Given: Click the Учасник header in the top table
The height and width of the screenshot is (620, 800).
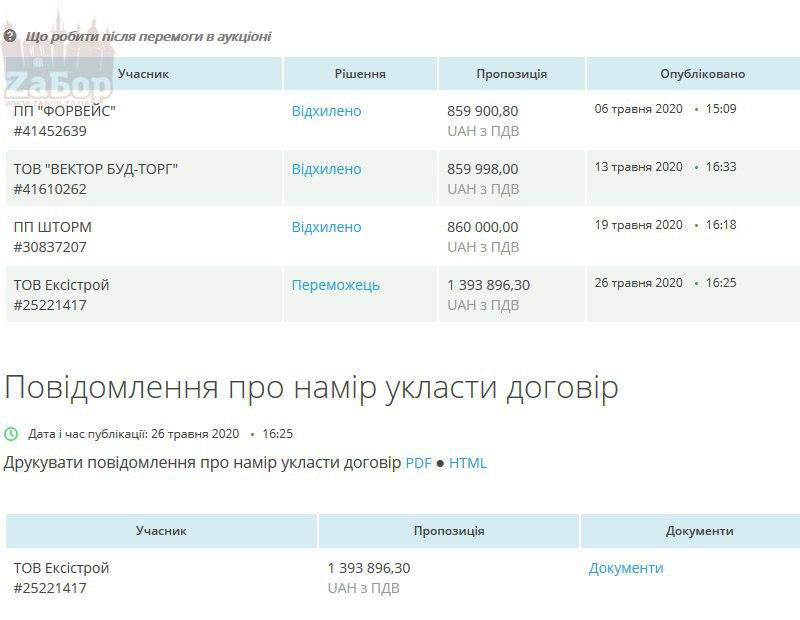Looking at the screenshot, I should [x=143, y=74].
